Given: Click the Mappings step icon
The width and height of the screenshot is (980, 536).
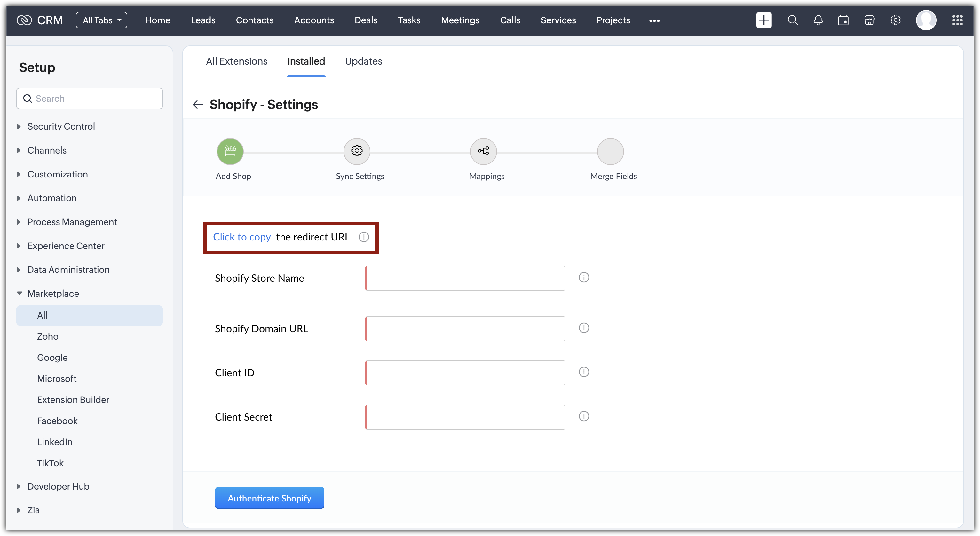Looking at the screenshot, I should click(x=483, y=151).
